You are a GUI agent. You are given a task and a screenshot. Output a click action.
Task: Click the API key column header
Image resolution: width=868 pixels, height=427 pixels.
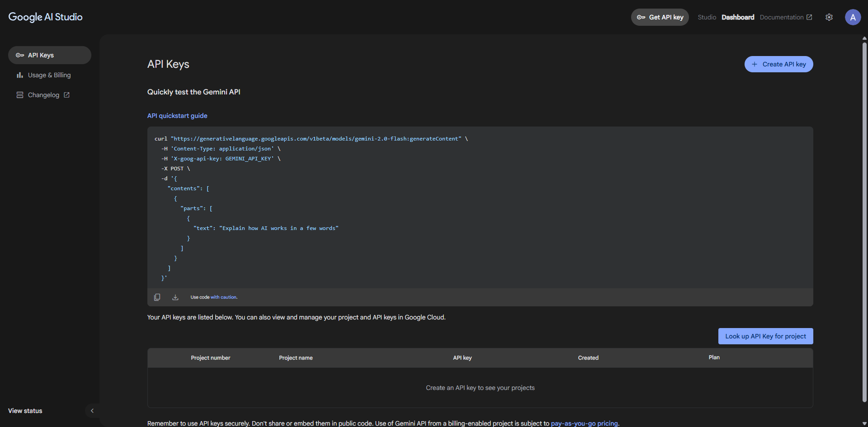coord(462,358)
